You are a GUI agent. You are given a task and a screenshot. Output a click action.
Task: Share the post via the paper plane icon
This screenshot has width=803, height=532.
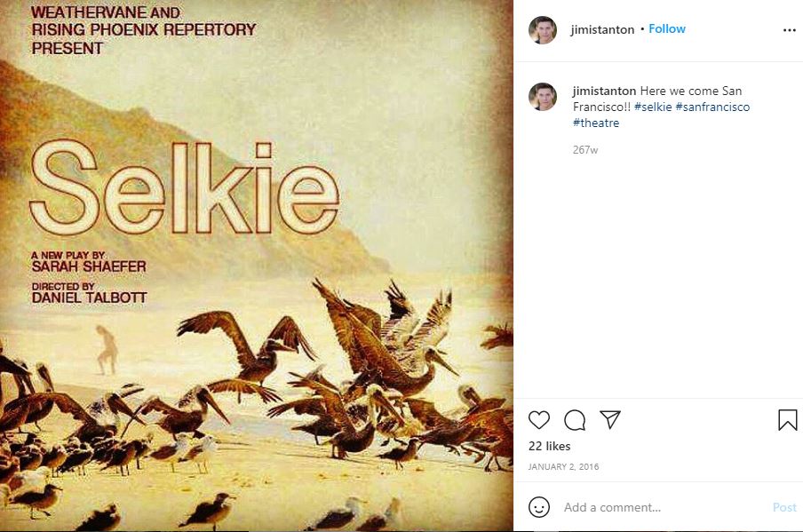tap(609, 420)
